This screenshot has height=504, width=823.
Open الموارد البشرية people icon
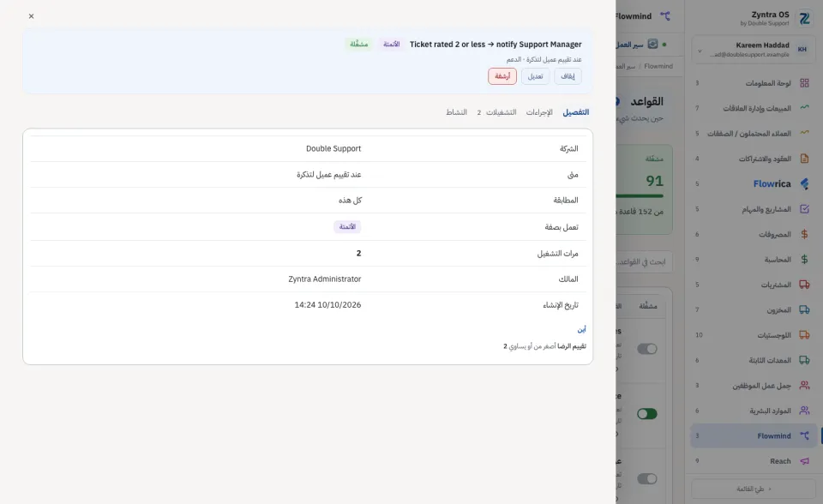[804, 411]
